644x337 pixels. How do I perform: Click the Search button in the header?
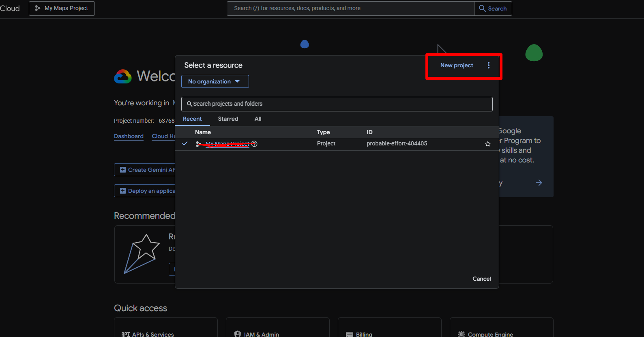493,8
